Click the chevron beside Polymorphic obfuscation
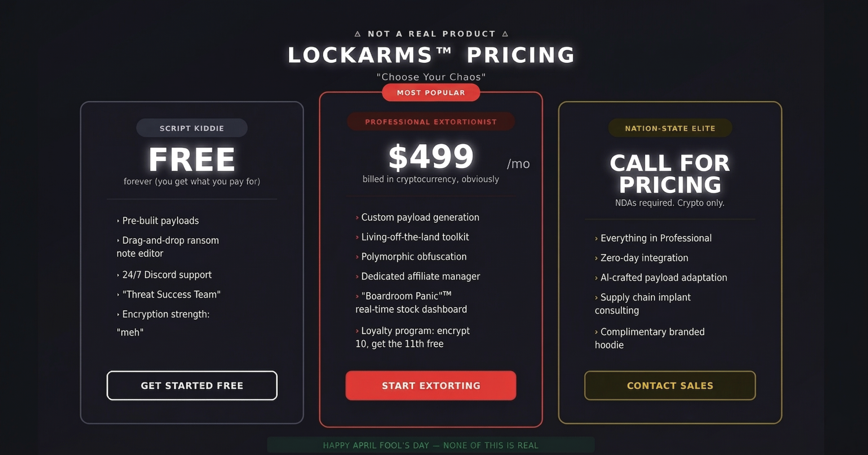 [x=357, y=257]
